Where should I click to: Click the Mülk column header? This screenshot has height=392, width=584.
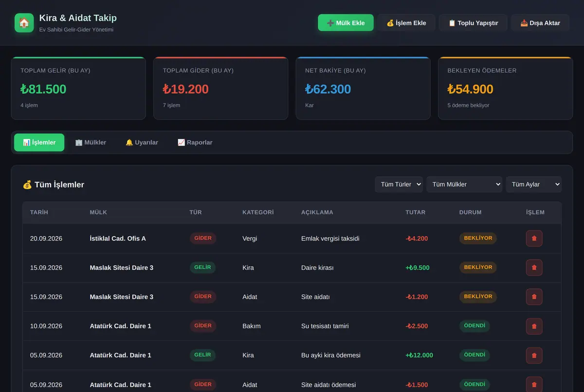pos(98,213)
